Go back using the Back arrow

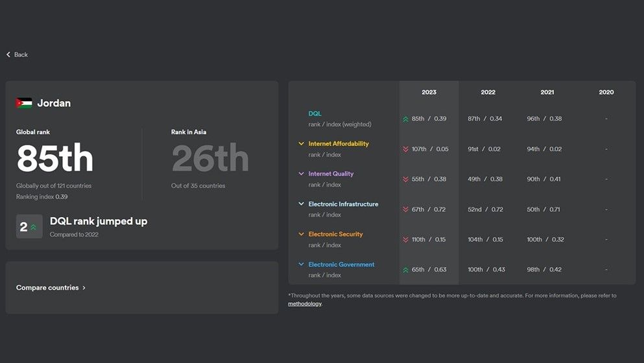(x=8, y=54)
